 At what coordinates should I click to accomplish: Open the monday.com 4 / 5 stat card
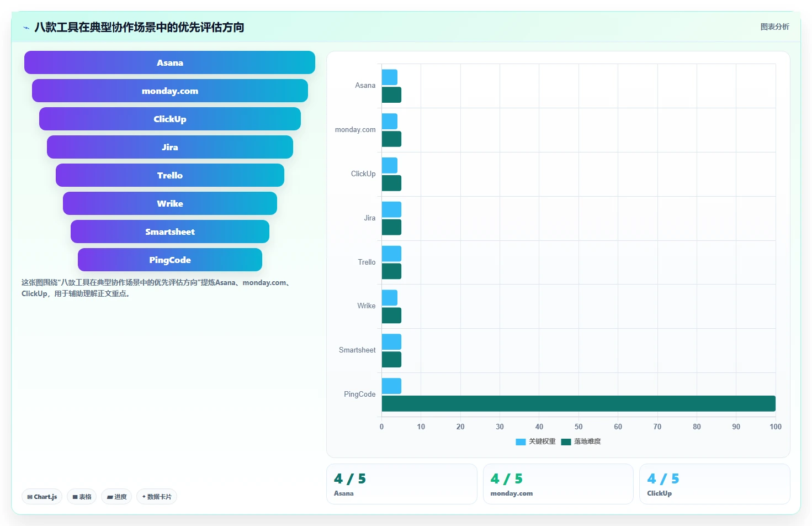coord(558,484)
